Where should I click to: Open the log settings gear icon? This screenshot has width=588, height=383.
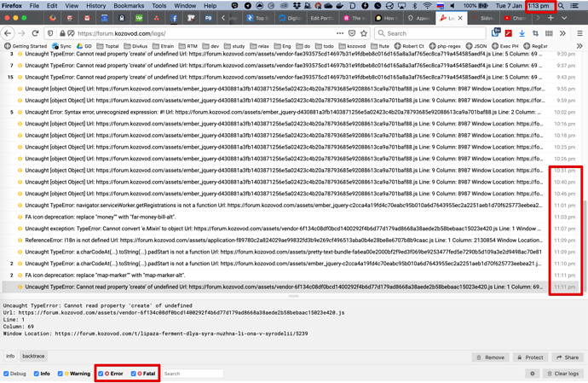(532, 374)
